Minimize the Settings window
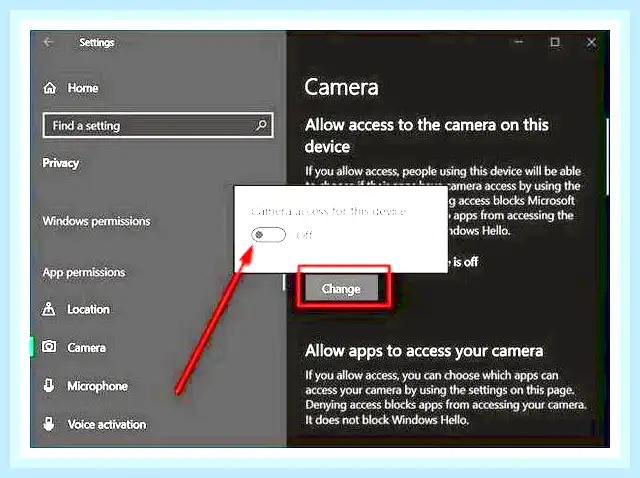Image resolution: width=640 pixels, height=478 pixels. pos(519,42)
